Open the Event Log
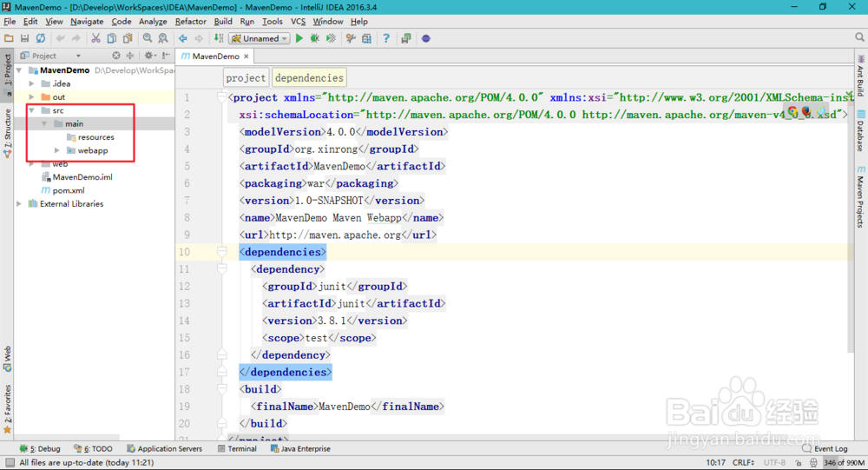The width and height of the screenshot is (868, 470). (x=825, y=449)
